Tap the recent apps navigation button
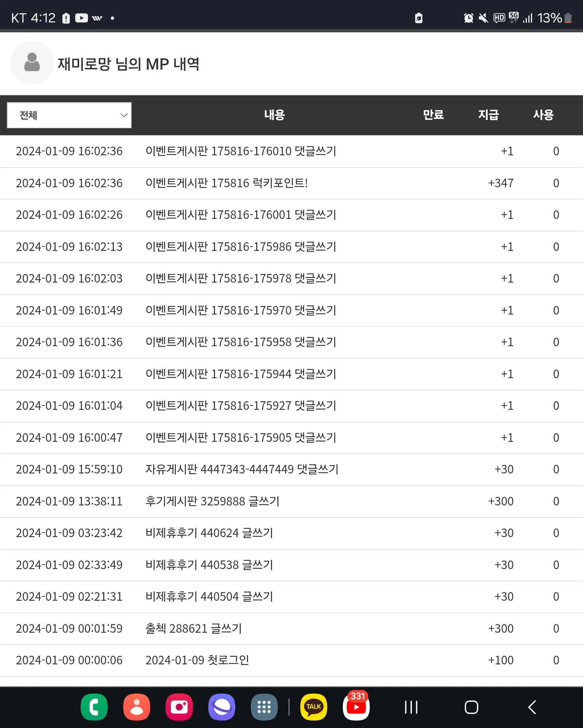 click(411, 707)
